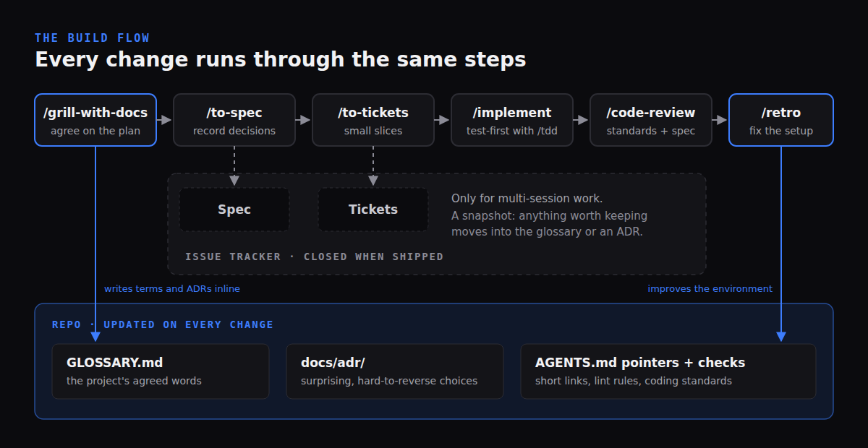Click the Tickets box in issue tracker

pos(373,210)
